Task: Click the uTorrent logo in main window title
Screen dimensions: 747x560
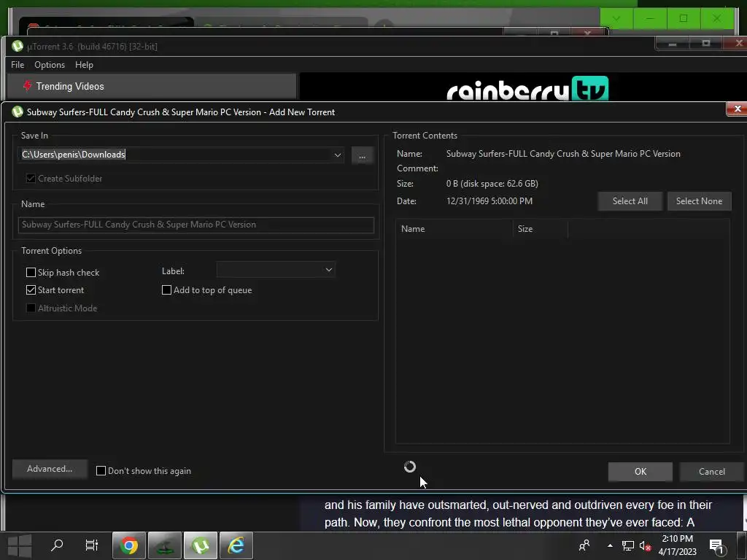Action: 18,46
